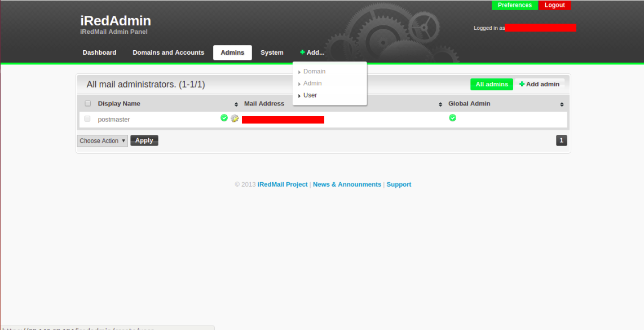The image size is (644, 330).
Task: Select User from the Add menu
Action: point(310,95)
